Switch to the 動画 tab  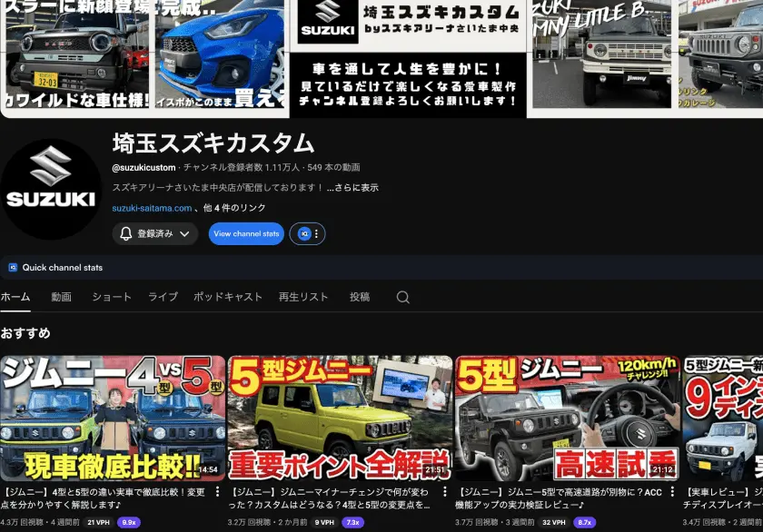tap(62, 297)
